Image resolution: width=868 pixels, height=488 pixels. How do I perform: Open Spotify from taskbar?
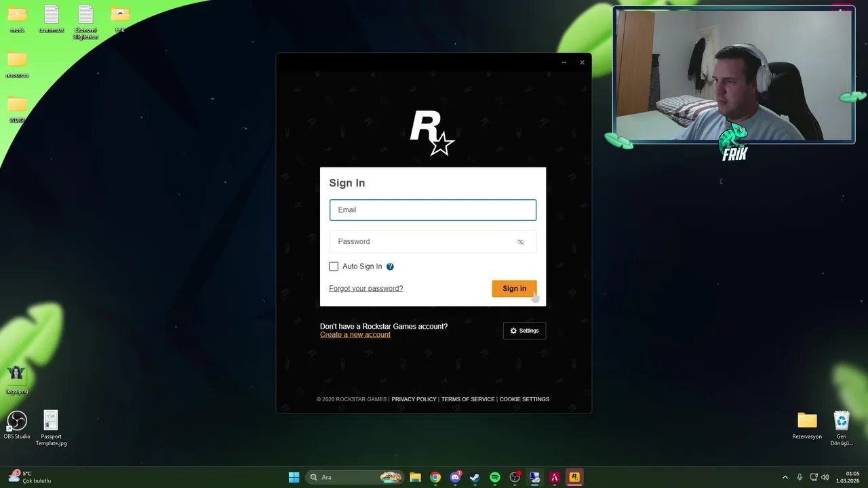click(495, 477)
